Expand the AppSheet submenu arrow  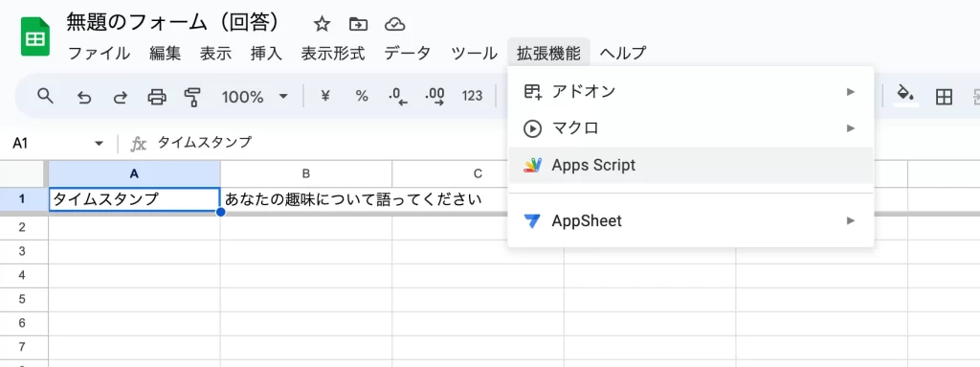[850, 220]
